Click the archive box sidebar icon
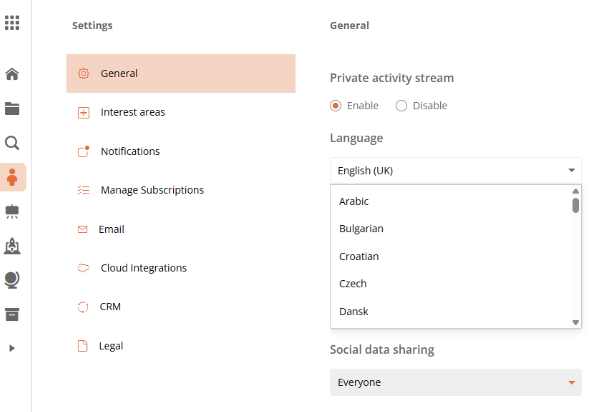Screen dimensions: 592x412 [x=12, y=314]
